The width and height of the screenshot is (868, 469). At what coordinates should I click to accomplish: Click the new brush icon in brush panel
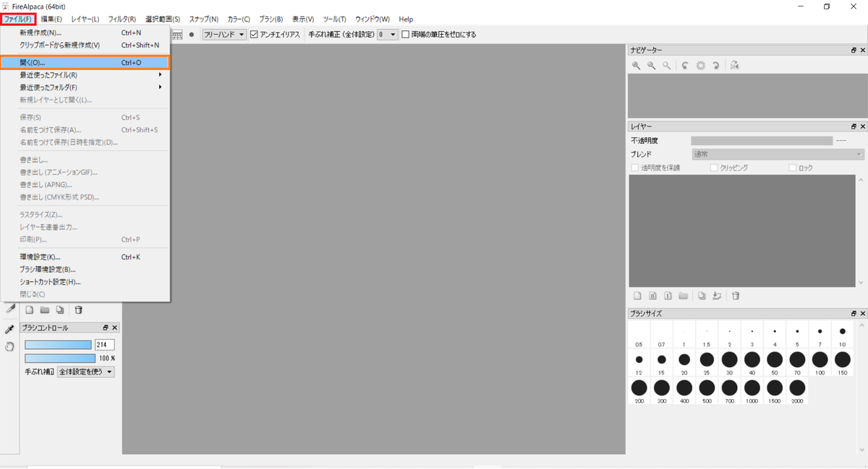coord(30,310)
